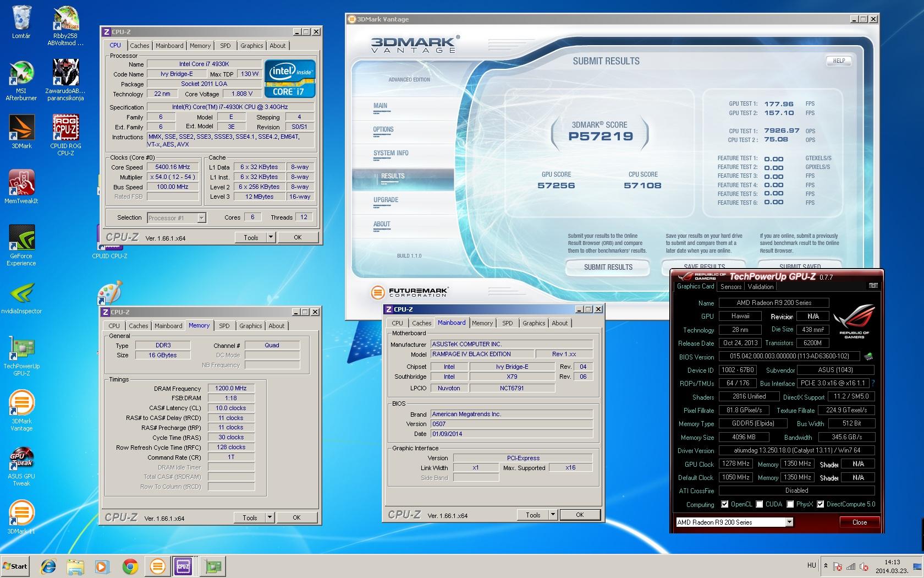Launch Google Chrome from the taskbar
Image resolution: width=924 pixels, height=578 pixels.
coord(130,566)
